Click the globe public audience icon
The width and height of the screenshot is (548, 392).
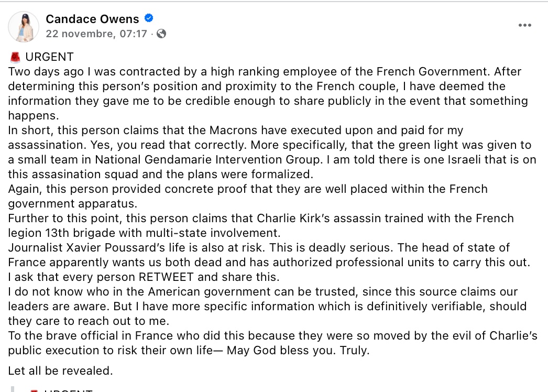pyautogui.click(x=161, y=34)
